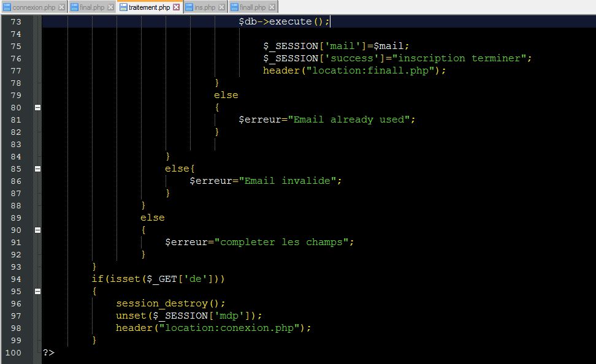Screen dimensions: 596x364
Task: Click line number 91 in the margin
Action: coord(16,242)
